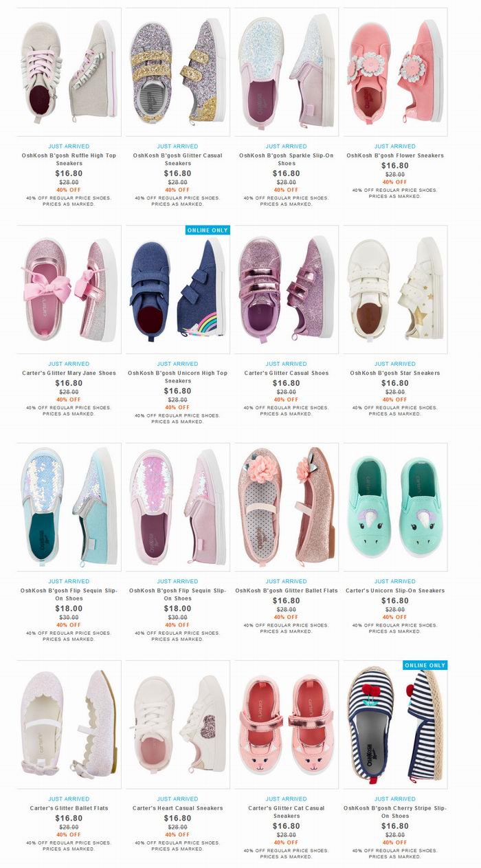Screen dimensions: 481x868
Task: Select the navy Unicorn High Top Sneakers image
Action: 177,290
